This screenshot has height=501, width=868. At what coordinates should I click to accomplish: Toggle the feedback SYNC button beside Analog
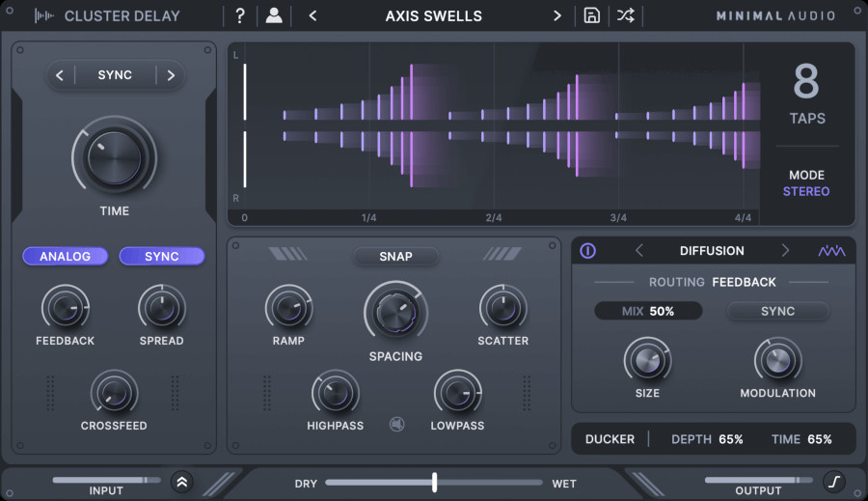click(161, 256)
